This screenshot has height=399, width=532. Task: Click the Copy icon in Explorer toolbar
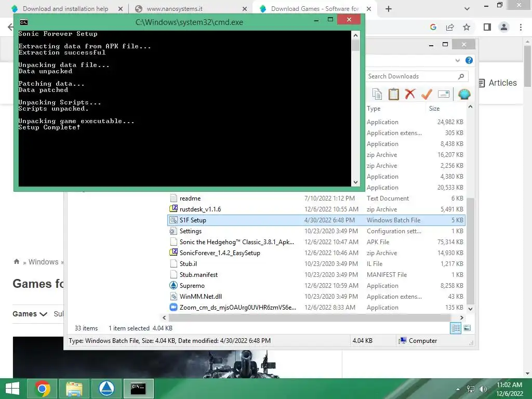click(377, 94)
